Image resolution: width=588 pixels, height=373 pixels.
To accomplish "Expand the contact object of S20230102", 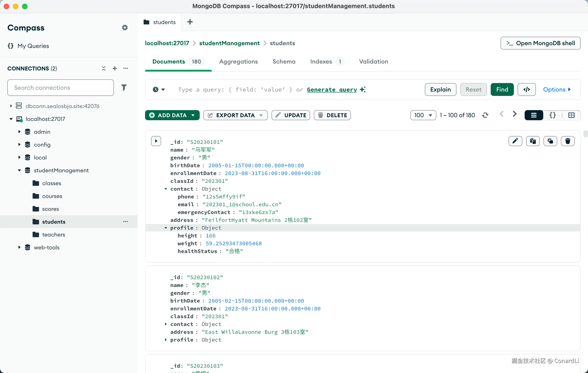I will point(166,324).
